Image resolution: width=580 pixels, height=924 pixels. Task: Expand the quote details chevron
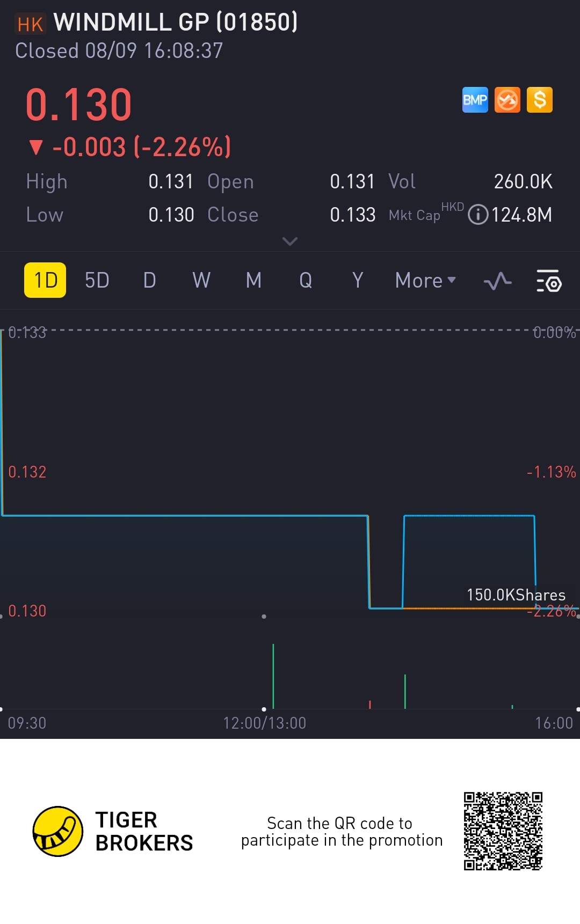click(290, 241)
